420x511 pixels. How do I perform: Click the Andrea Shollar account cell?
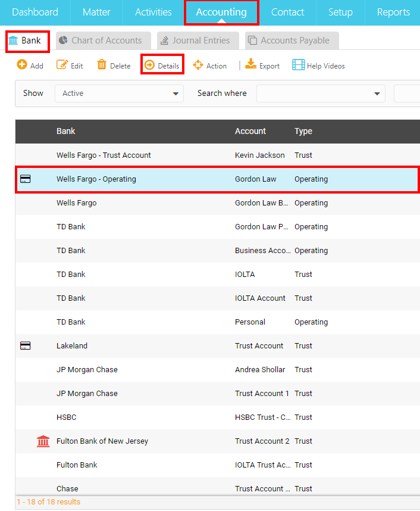coord(260,369)
